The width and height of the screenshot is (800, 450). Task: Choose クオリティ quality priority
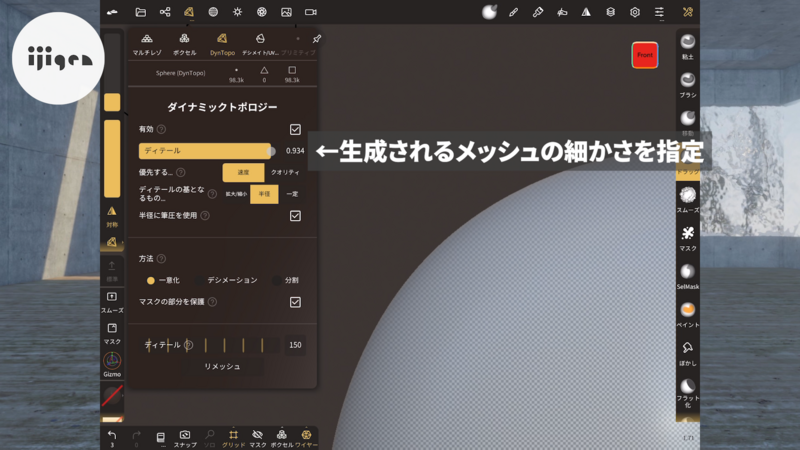tap(285, 172)
